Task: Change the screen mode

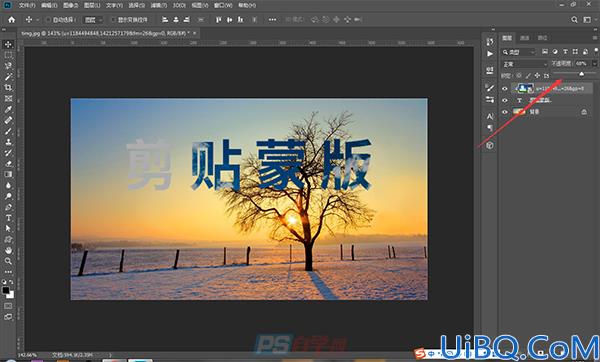Action: point(8,317)
